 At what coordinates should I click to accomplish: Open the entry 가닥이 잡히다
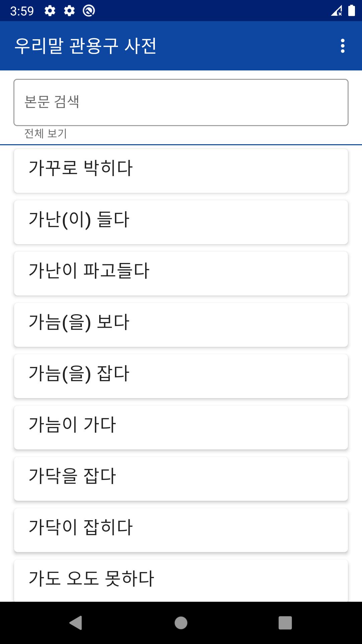point(181,530)
